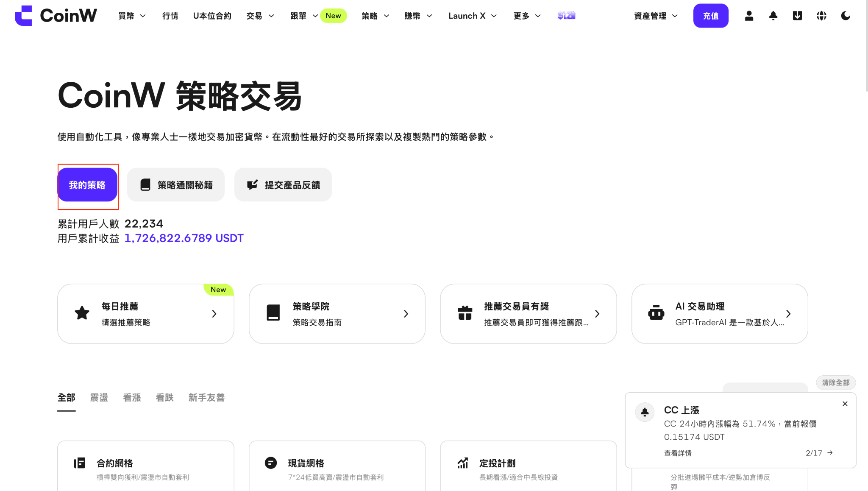
Task: Open the 現貨網格 strategy card title
Action: [306, 463]
